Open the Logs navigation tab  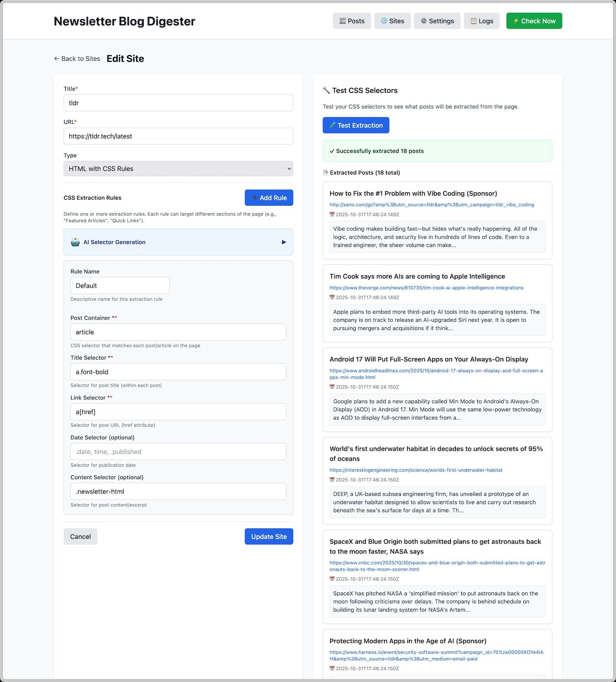pyautogui.click(x=482, y=21)
